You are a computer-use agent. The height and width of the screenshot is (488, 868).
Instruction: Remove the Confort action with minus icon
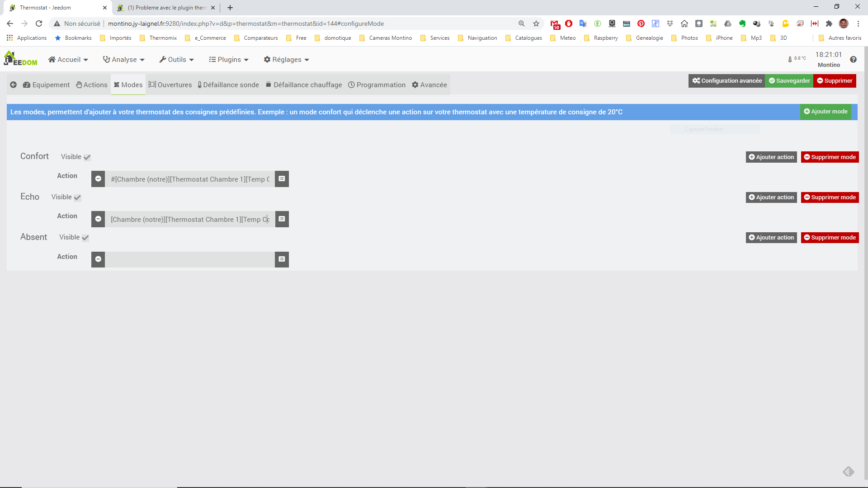click(98, 179)
